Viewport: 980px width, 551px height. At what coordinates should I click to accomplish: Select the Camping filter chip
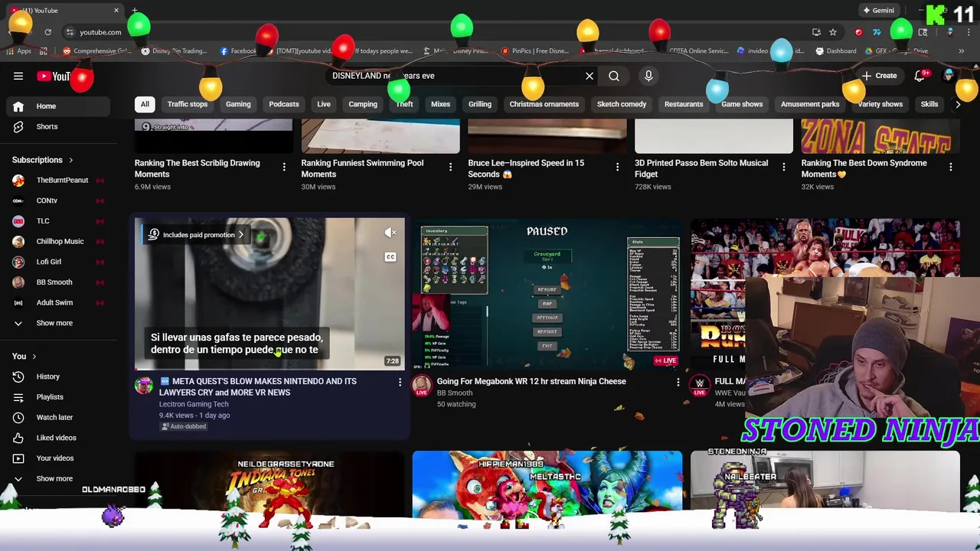coord(363,104)
